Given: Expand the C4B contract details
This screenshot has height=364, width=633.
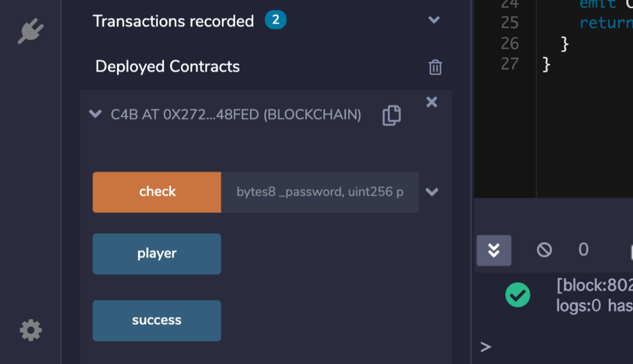Looking at the screenshot, I should click(95, 114).
